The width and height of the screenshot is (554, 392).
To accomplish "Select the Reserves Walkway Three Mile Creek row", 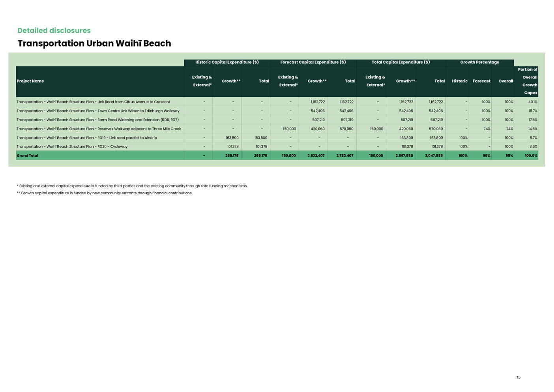I will tap(99, 128).
